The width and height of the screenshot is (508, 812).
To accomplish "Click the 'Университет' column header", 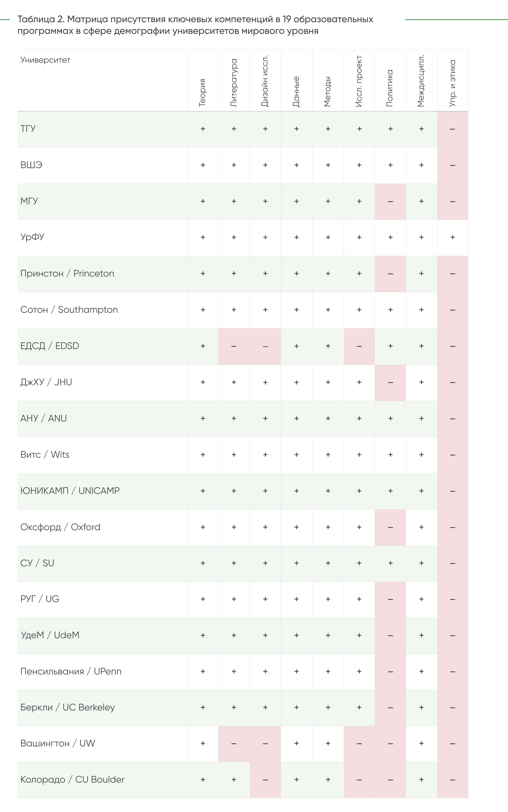I will click(x=45, y=60).
